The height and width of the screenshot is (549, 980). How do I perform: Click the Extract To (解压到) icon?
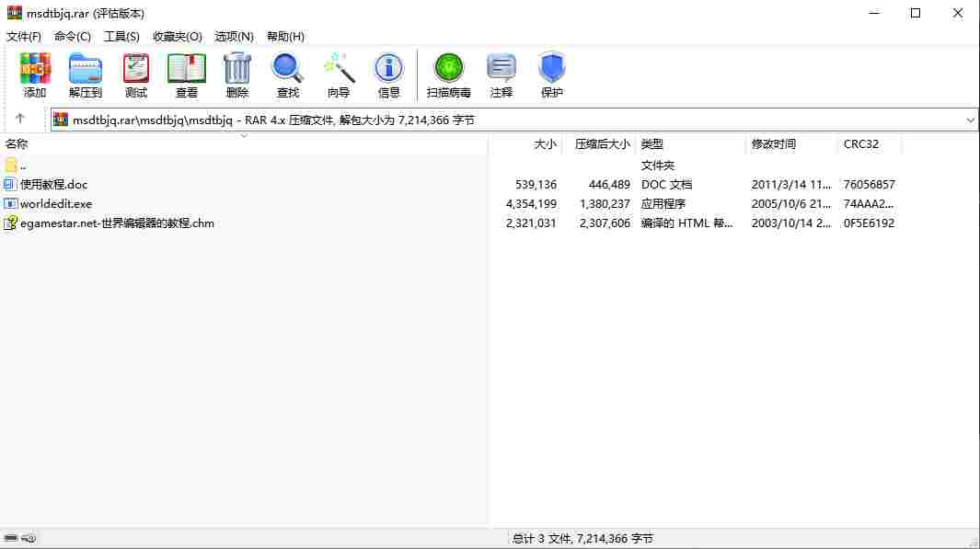(x=85, y=69)
